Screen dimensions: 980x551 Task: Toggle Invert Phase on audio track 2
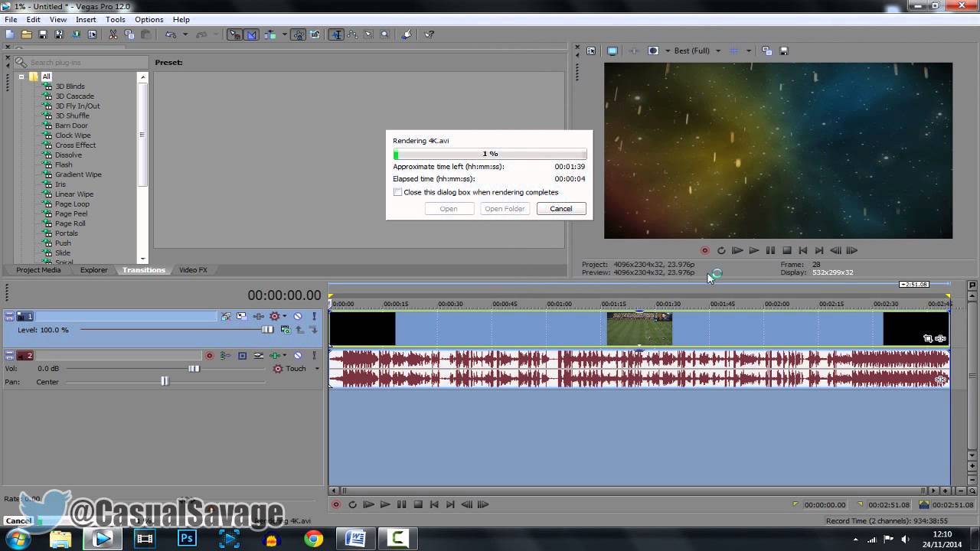258,355
